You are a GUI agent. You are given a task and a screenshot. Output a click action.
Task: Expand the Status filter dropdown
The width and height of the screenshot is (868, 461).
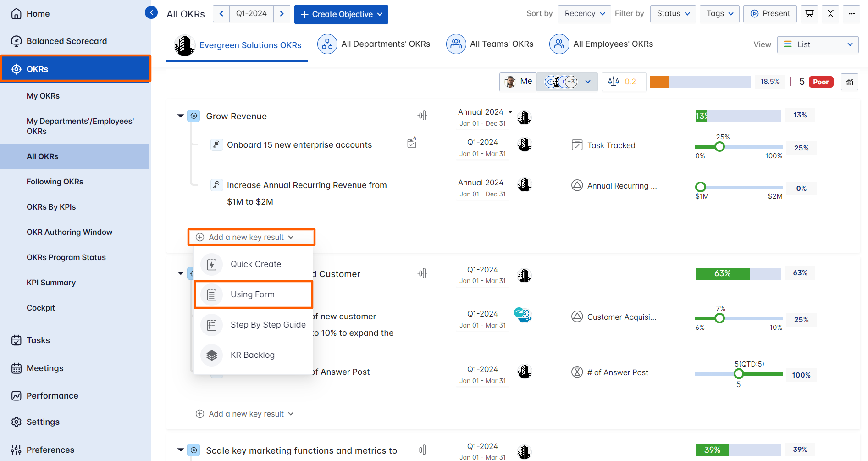pos(673,14)
